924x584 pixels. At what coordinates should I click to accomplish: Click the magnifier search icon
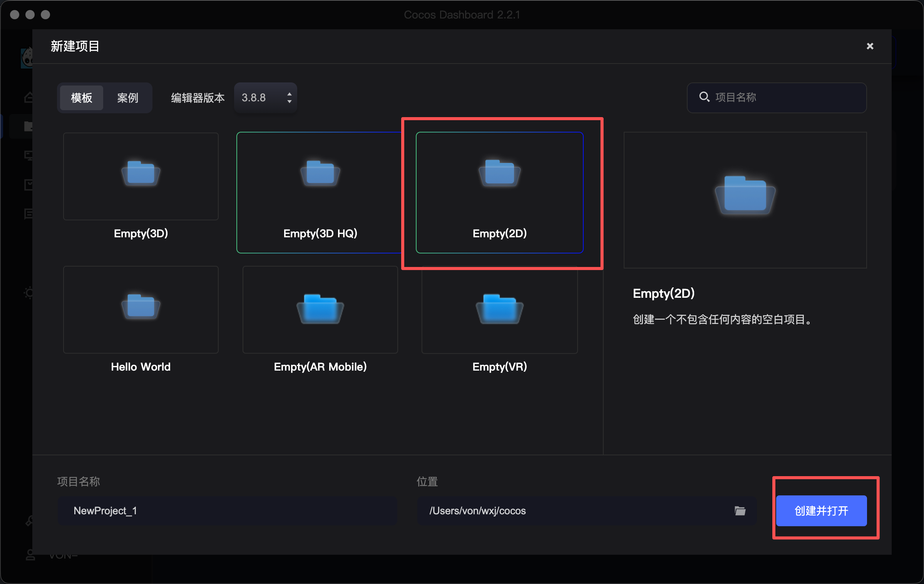click(704, 97)
